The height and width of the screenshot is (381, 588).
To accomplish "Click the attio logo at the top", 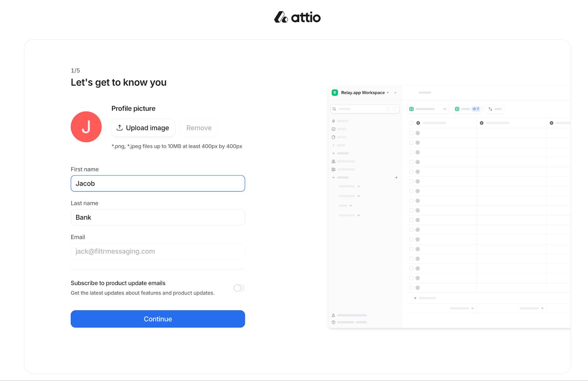I will [297, 17].
